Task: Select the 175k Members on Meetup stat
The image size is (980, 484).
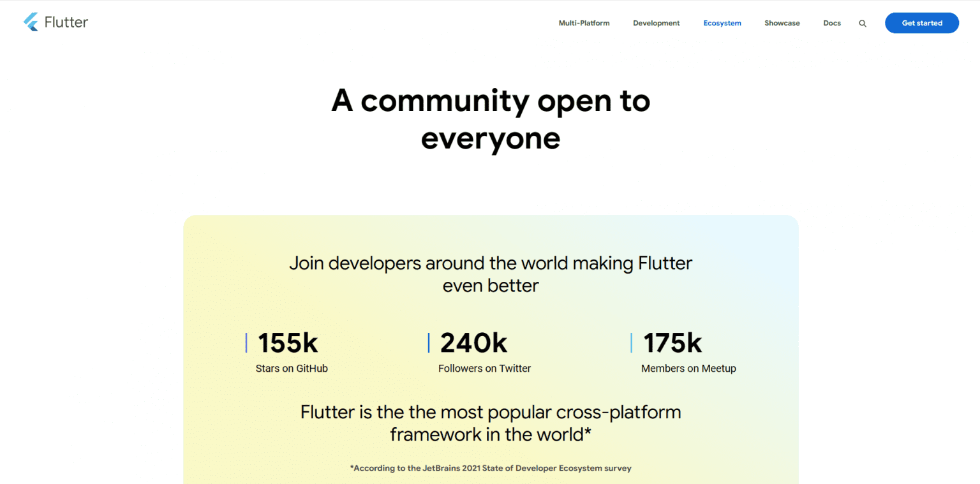Action: [x=672, y=342]
